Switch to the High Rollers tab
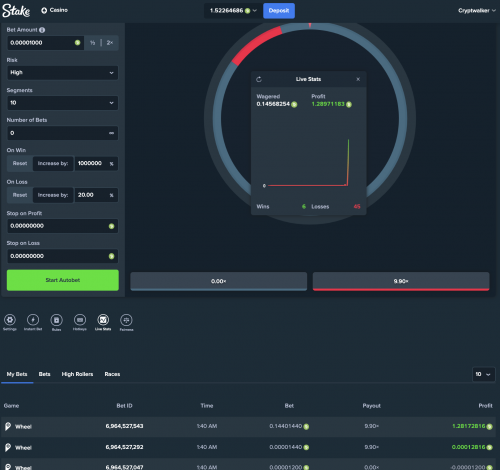The width and height of the screenshot is (500, 470). (x=77, y=374)
